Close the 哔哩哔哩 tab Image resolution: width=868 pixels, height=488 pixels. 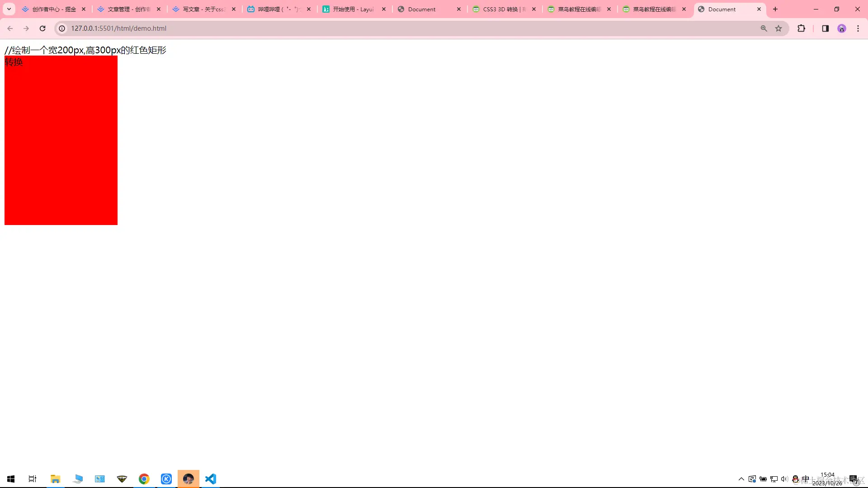309,9
